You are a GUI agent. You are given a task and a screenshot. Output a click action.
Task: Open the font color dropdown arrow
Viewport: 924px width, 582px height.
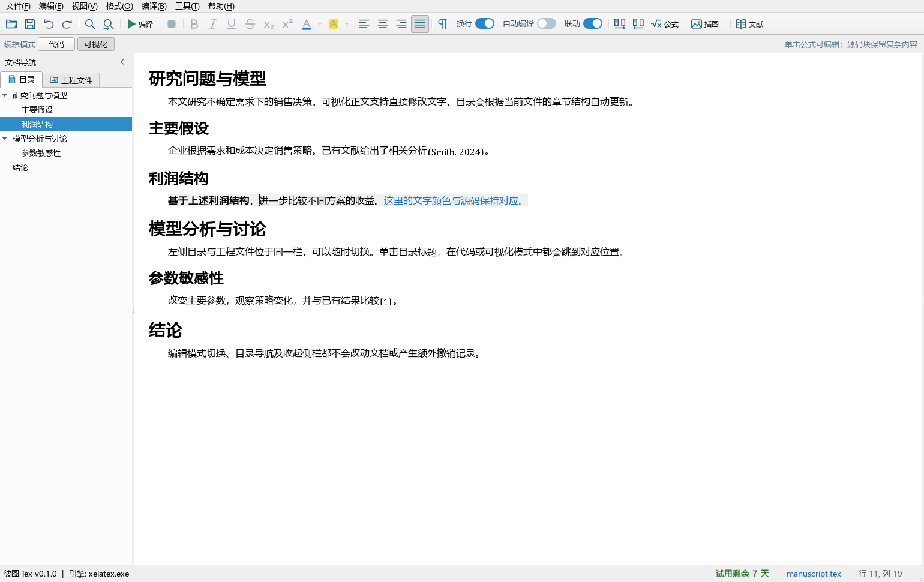[x=320, y=24]
